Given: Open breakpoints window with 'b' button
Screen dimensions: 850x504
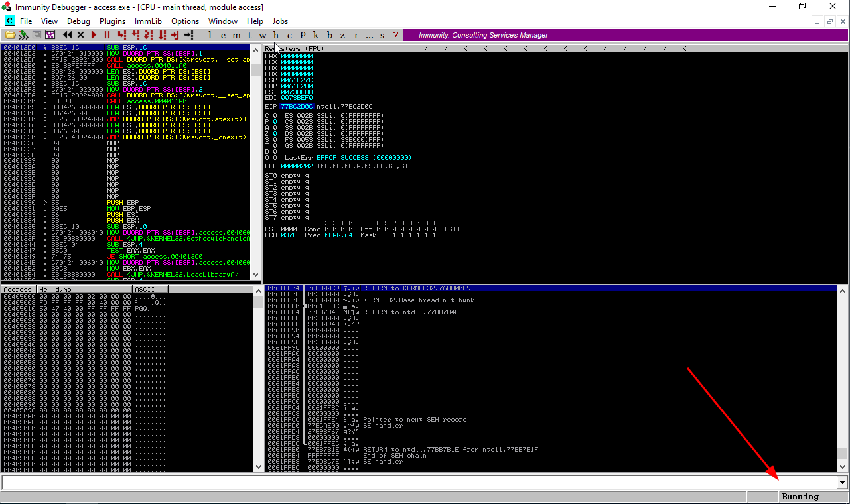Looking at the screenshot, I should (329, 35).
